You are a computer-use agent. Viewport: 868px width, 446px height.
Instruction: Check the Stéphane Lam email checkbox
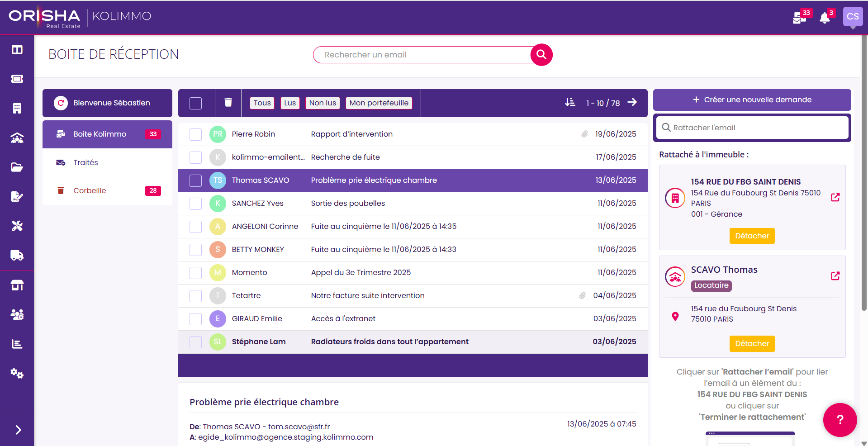[x=196, y=342]
